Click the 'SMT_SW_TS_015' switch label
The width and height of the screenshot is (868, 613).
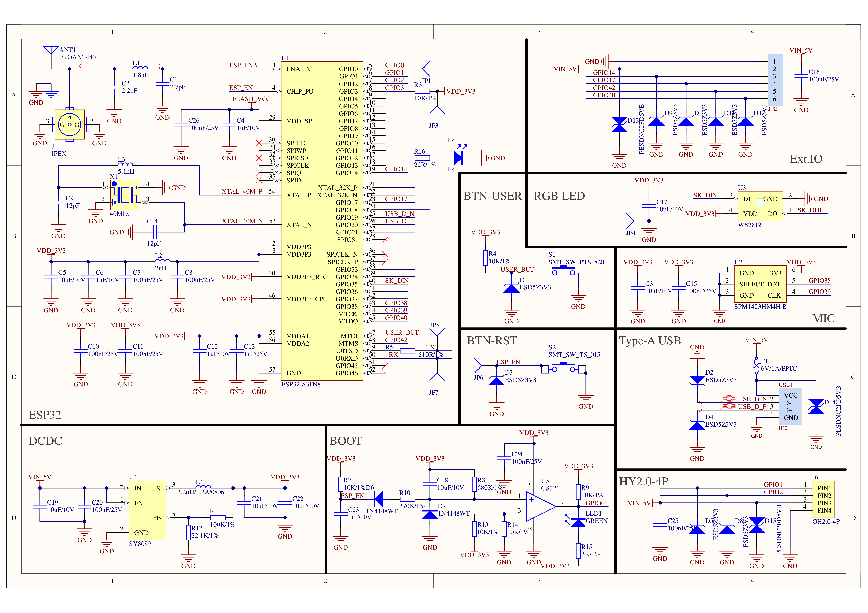pyautogui.click(x=574, y=355)
